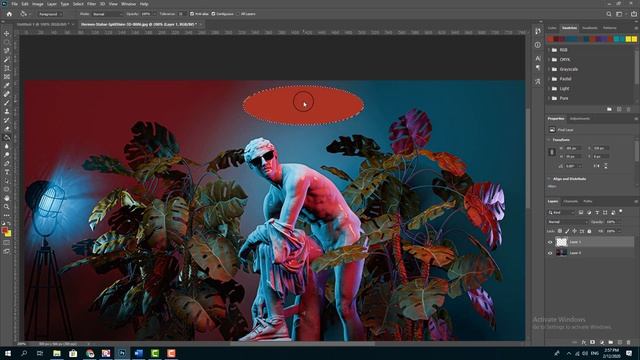Open the layer filter Kind dropdown
The image size is (640, 360).
coord(561,212)
